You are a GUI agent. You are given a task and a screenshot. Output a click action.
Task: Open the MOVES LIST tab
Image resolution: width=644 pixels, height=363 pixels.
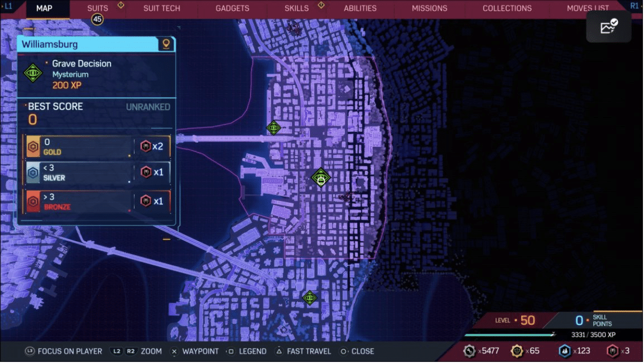(588, 9)
